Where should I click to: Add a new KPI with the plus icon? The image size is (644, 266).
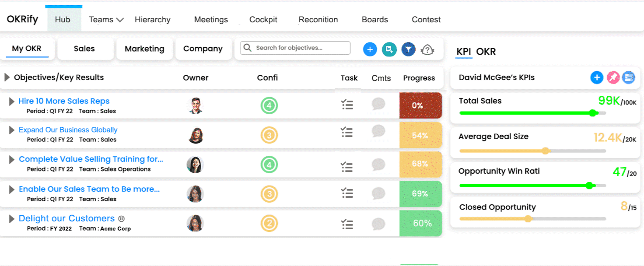point(596,77)
